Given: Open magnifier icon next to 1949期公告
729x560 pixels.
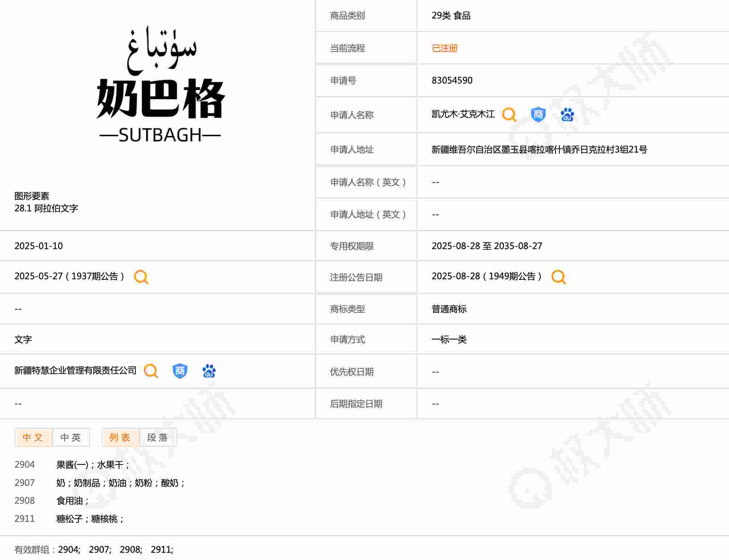Looking at the screenshot, I should pos(558,277).
